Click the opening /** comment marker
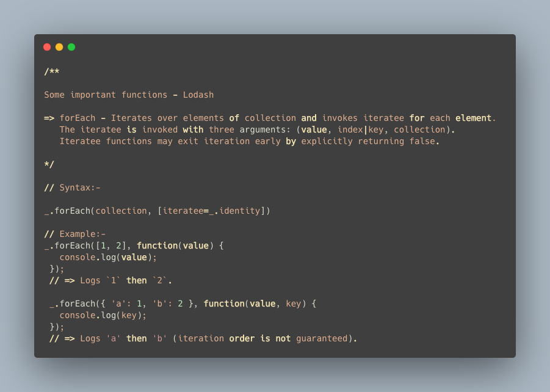The image size is (550, 392). (x=51, y=71)
